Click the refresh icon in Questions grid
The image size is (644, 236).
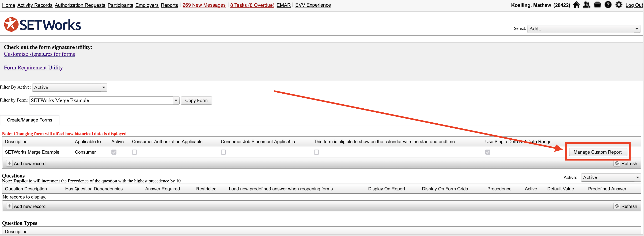point(617,206)
